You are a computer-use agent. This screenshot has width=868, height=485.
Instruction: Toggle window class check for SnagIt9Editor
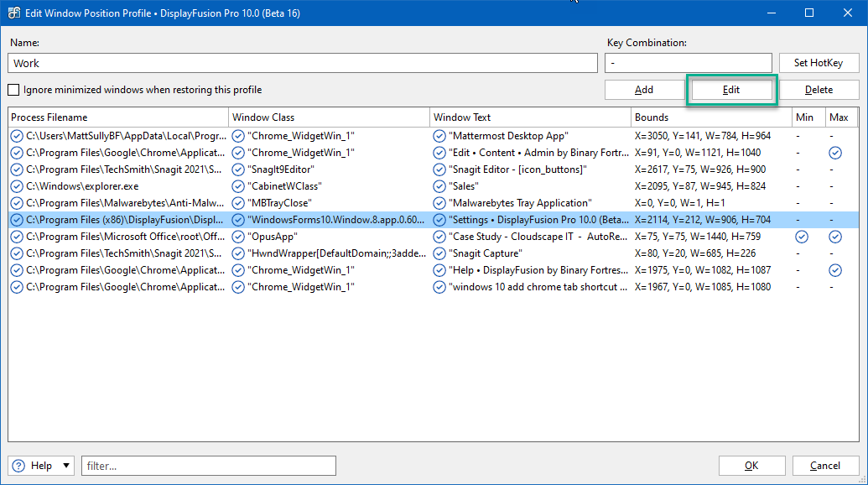tap(238, 169)
